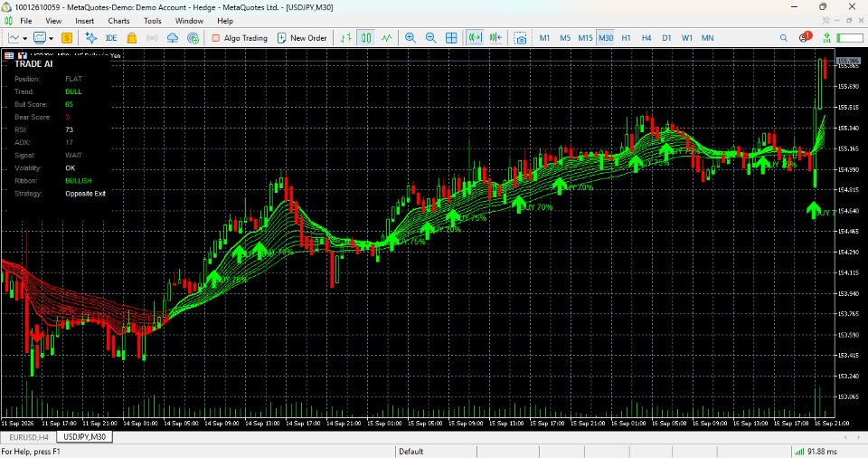Click the 91.88 ms connection status text
Image resolution: width=868 pixels, height=458 pixels.
pyautogui.click(x=822, y=452)
